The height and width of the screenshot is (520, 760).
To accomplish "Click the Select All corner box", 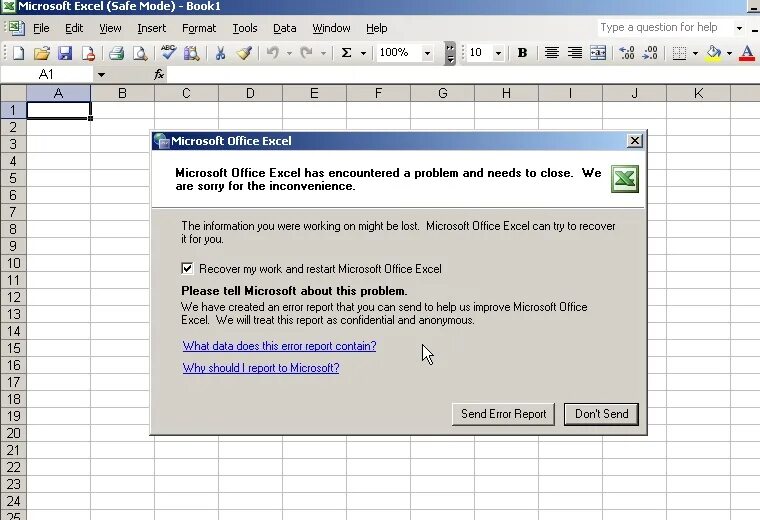I will coord(13,93).
